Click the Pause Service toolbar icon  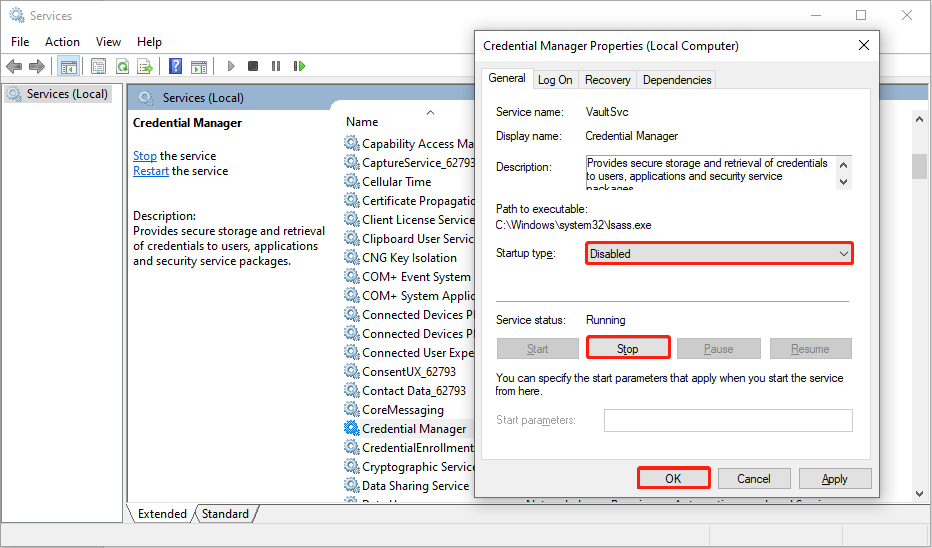point(276,66)
